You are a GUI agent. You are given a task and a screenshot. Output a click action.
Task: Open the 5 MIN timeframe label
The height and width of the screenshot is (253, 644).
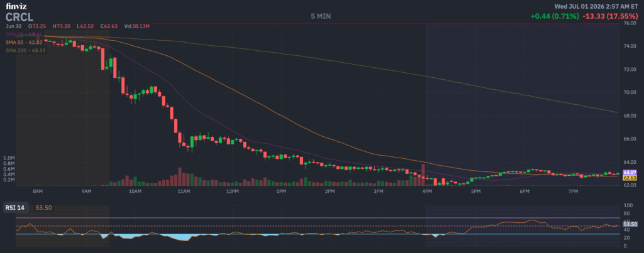pos(321,16)
